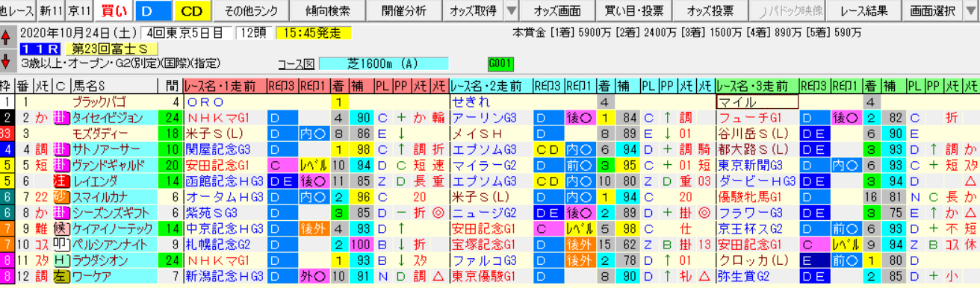The width and height of the screenshot is (980, 288).
Task: Click 関屋記念G3 race cell
Action: (224, 148)
